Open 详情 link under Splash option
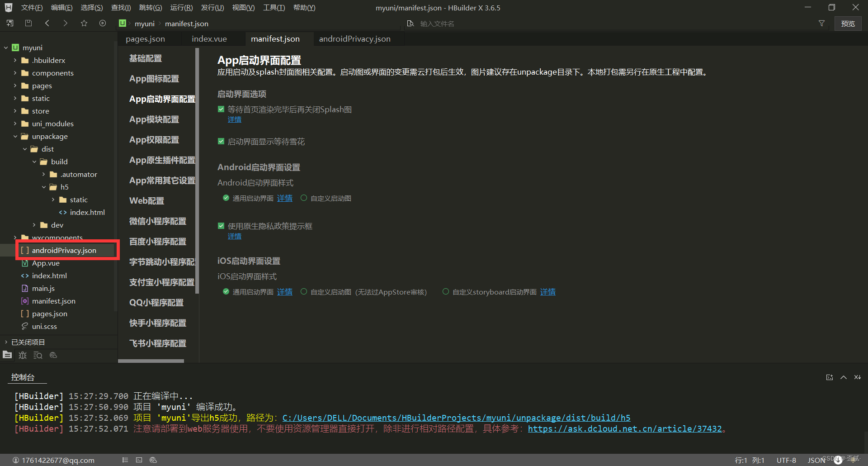Viewport: 868px width, 466px height. pyautogui.click(x=235, y=119)
